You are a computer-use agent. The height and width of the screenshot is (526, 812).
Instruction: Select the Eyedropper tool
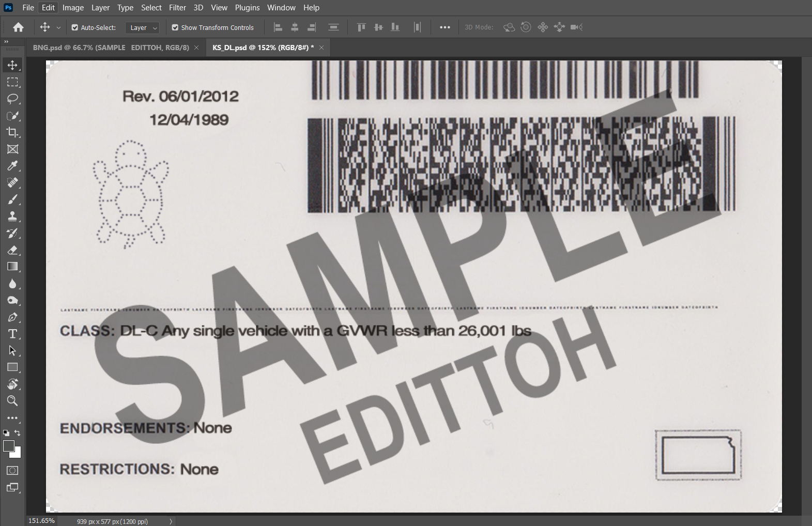click(x=12, y=166)
